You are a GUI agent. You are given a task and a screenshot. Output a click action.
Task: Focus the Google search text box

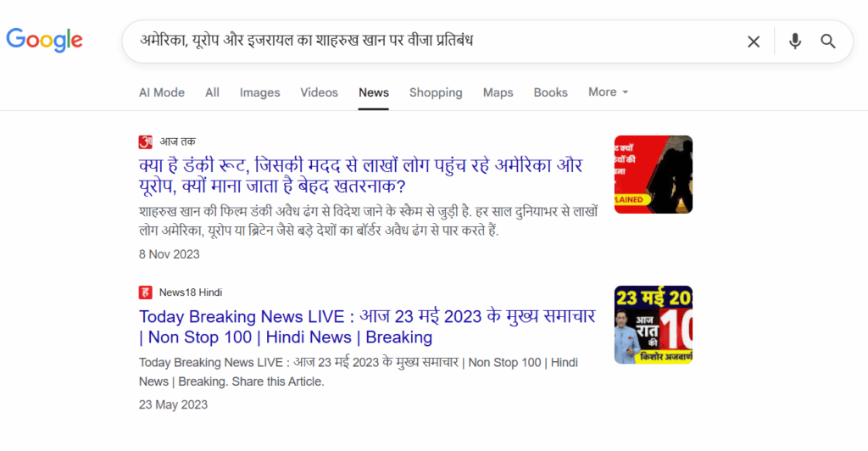(424, 42)
